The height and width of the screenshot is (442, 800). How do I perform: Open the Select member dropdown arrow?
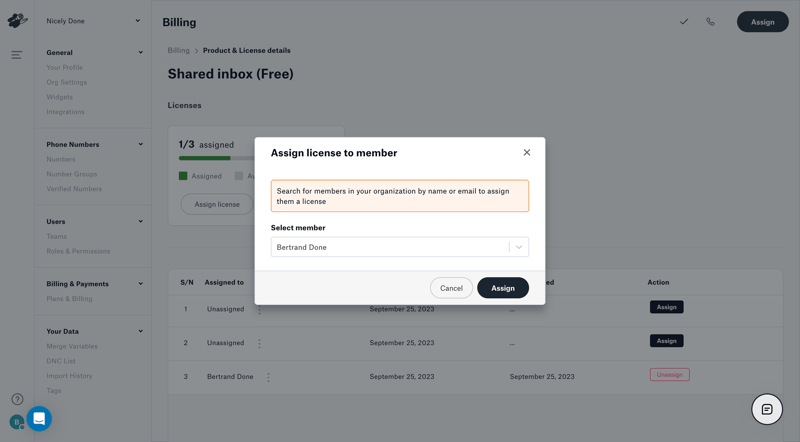click(519, 247)
